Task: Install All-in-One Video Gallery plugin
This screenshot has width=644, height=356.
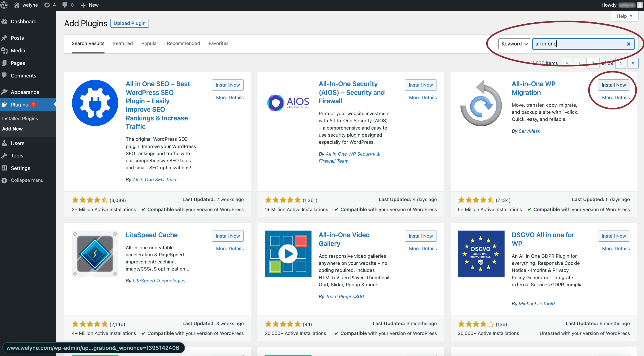Action: coord(421,236)
